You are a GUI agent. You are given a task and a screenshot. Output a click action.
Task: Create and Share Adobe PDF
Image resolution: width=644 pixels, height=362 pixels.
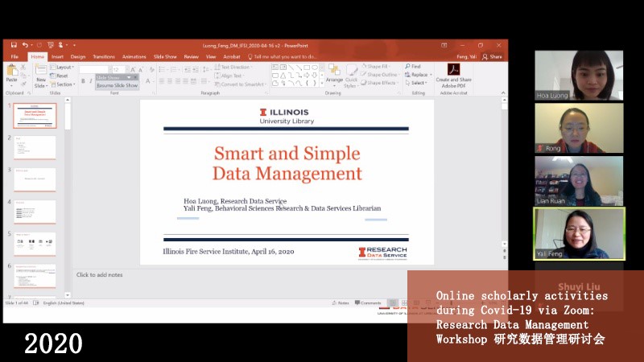(453, 76)
